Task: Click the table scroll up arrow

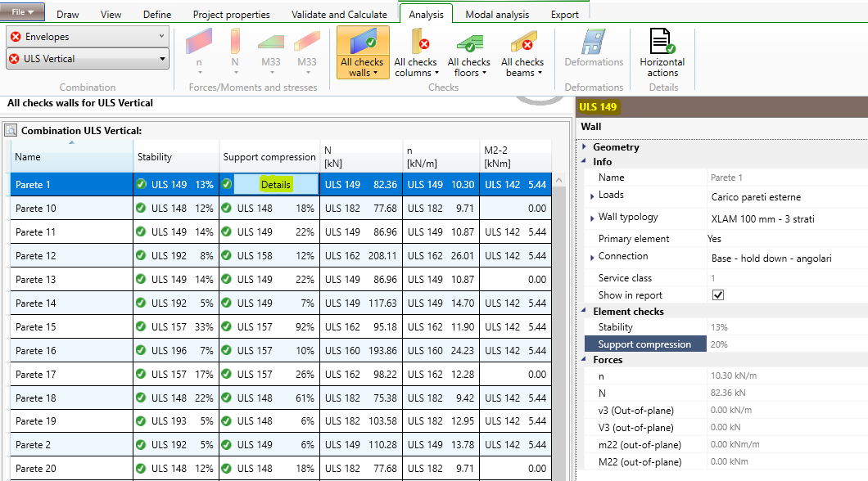Action: tap(558, 180)
